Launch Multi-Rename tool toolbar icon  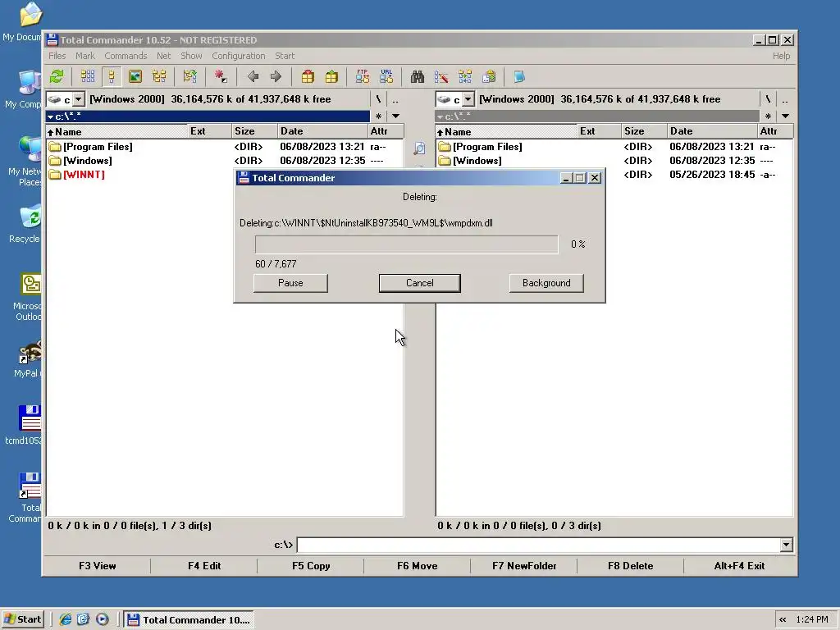pos(441,76)
